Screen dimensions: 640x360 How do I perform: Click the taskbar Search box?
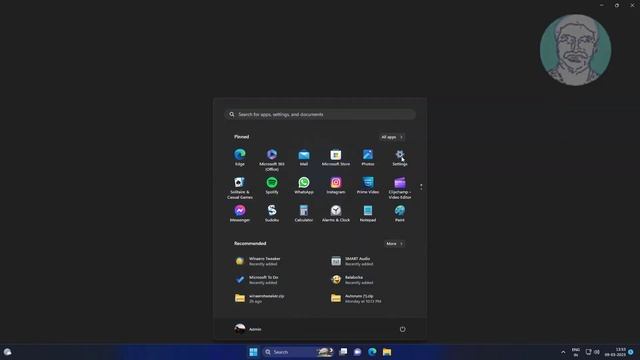click(298, 352)
